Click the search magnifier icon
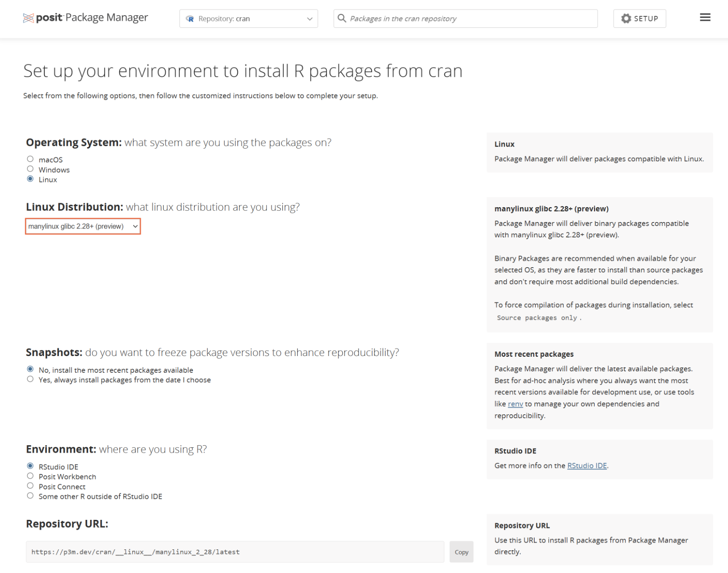This screenshot has height=573, width=728. coord(342,18)
